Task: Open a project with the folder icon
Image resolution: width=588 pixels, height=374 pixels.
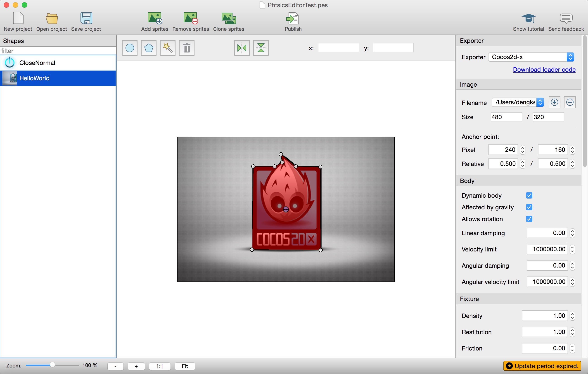Action: 52,19
